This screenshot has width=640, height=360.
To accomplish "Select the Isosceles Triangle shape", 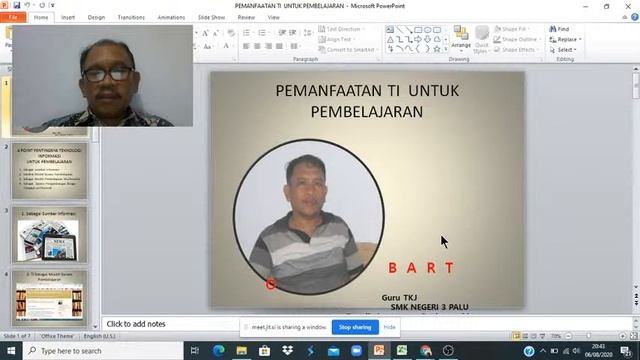I will [x=390, y=40].
